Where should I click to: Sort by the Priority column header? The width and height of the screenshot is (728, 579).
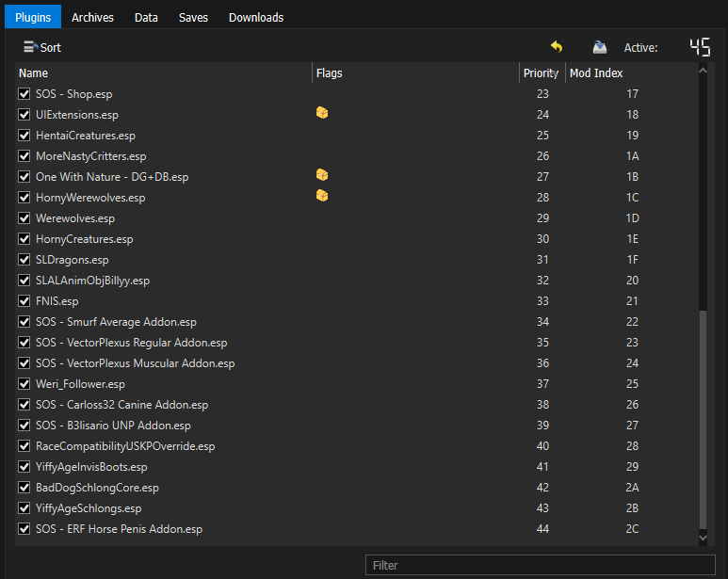point(542,72)
